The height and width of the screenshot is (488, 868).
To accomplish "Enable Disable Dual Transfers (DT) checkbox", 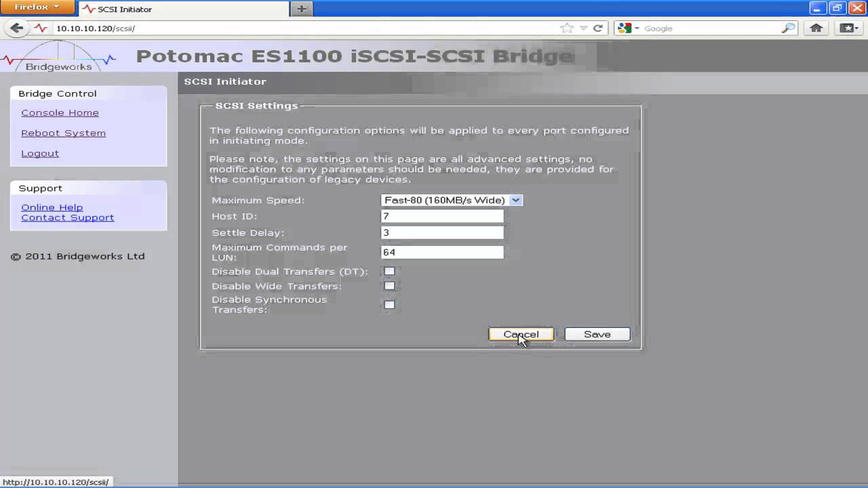I will (389, 271).
